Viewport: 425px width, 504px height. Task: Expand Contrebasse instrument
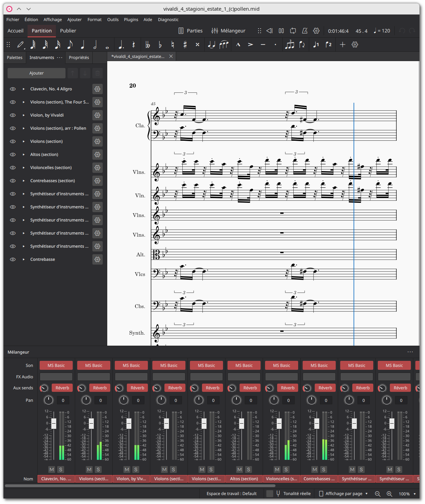click(x=23, y=259)
